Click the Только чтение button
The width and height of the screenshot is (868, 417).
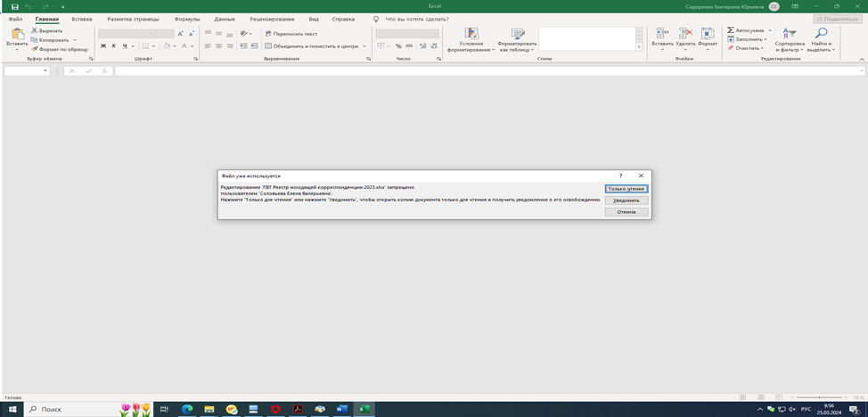pos(626,189)
